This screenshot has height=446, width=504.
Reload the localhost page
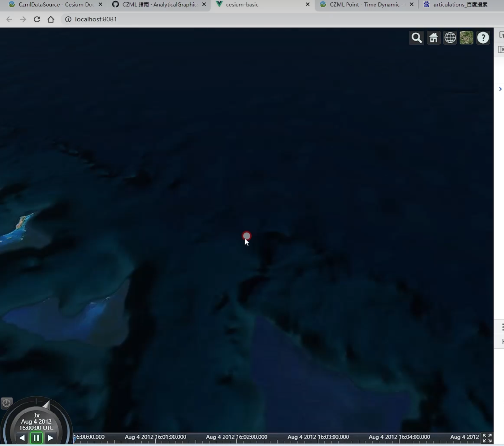pos(37,19)
